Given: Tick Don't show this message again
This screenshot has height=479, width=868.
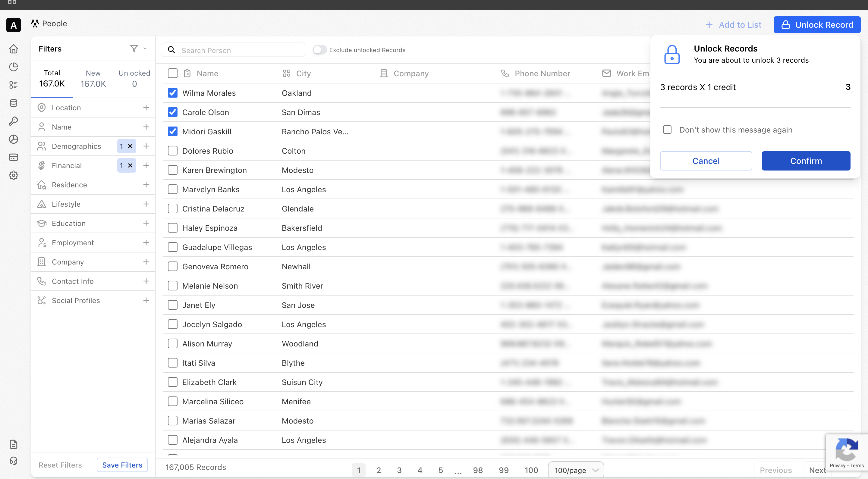Looking at the screenshot, I should pyautogui.click(x=667, y=130).
